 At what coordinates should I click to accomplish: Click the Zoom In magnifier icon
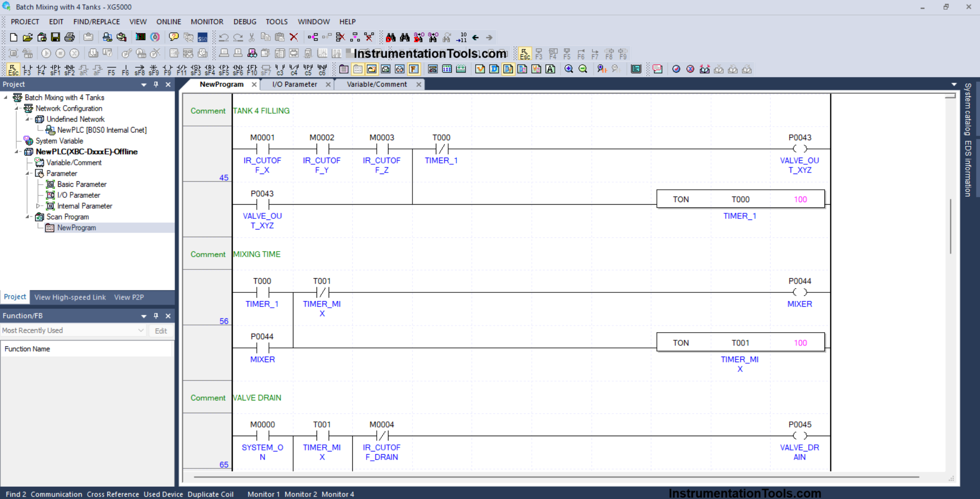click(569, 69)
